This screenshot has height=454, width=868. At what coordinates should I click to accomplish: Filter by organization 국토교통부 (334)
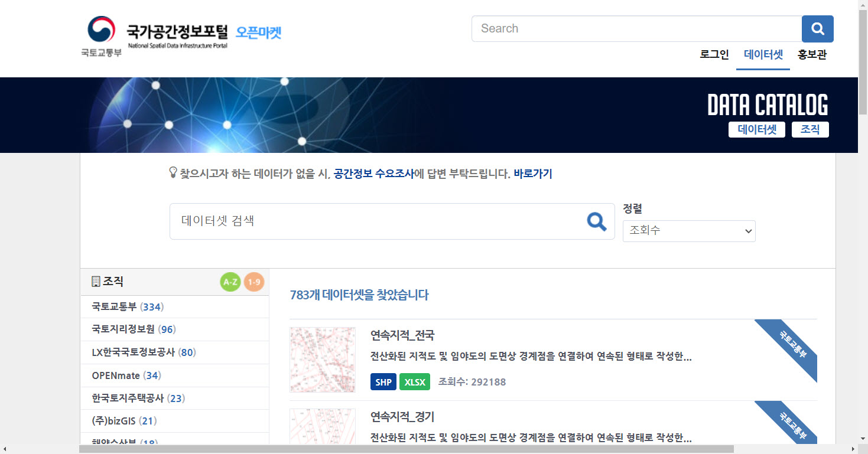[128, 307]
